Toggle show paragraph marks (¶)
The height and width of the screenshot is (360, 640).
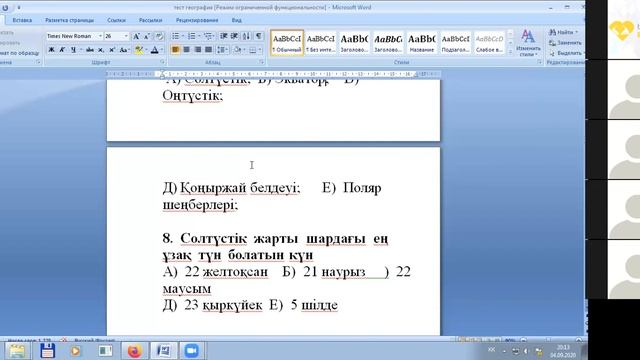pyautogui.click(x=259, y=36)
